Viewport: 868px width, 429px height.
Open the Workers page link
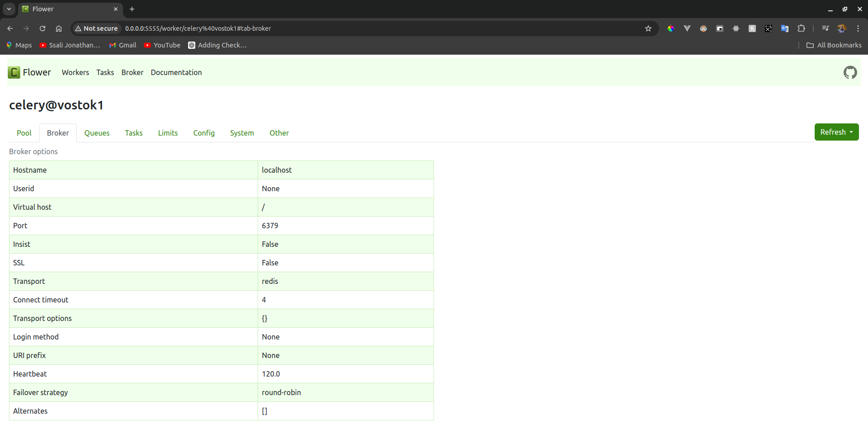[75, 72]
